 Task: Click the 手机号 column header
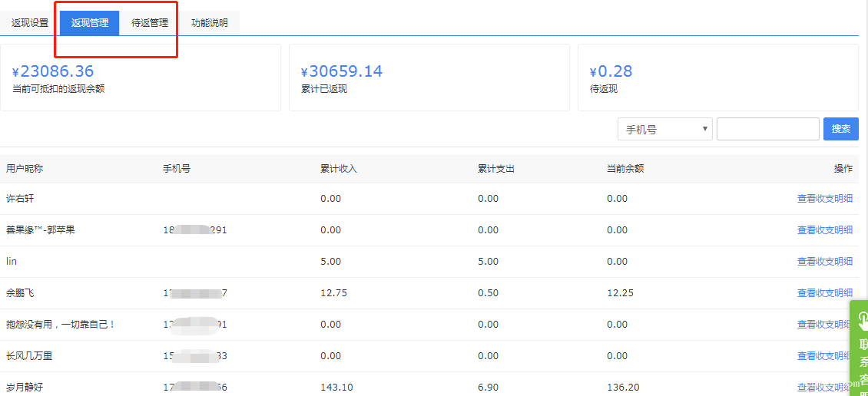177,169
